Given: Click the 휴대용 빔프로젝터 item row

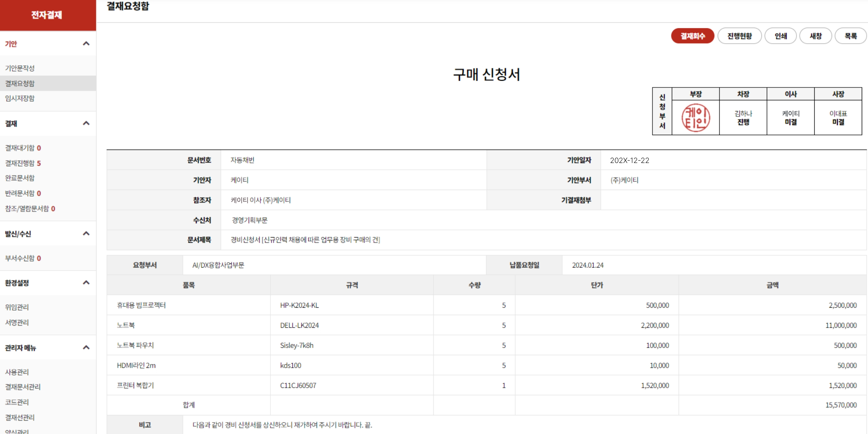Looking at the screenshot, I should tap(486, 305).
